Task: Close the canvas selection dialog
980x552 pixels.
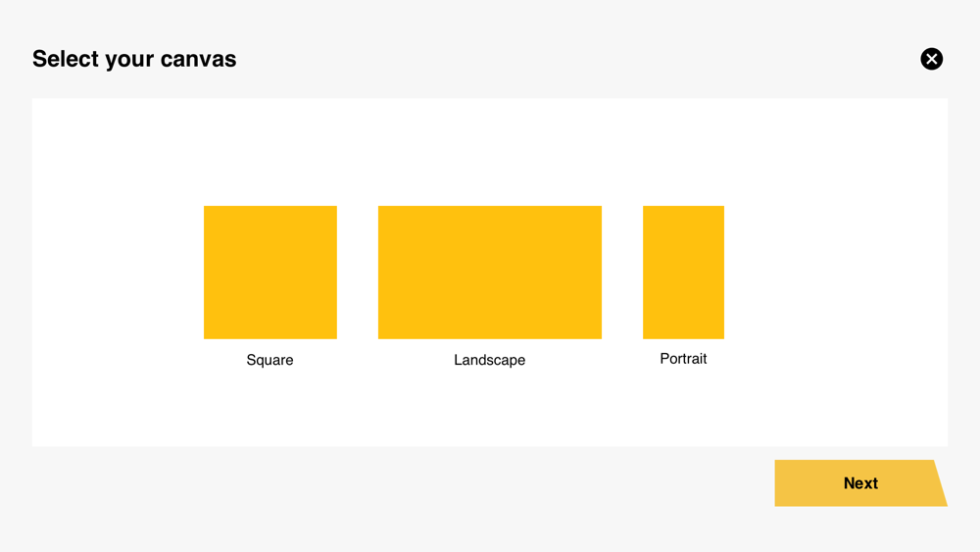Action: tap(931, 59)
